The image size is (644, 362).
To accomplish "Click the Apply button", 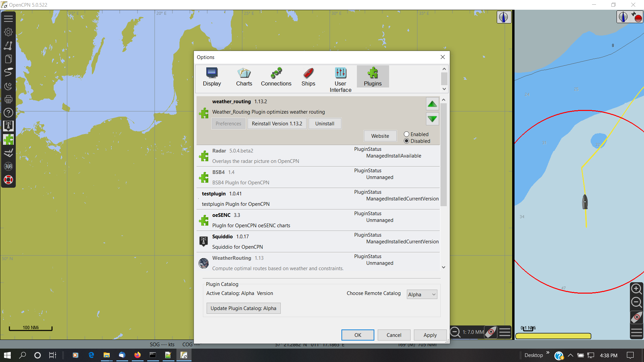I will tap(430, 335).
